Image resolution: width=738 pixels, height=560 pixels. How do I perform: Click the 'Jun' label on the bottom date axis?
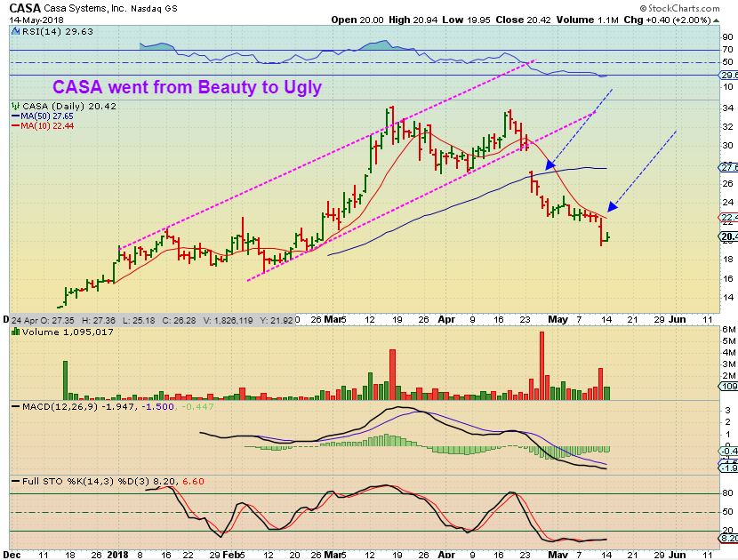[x=677, y=555]
